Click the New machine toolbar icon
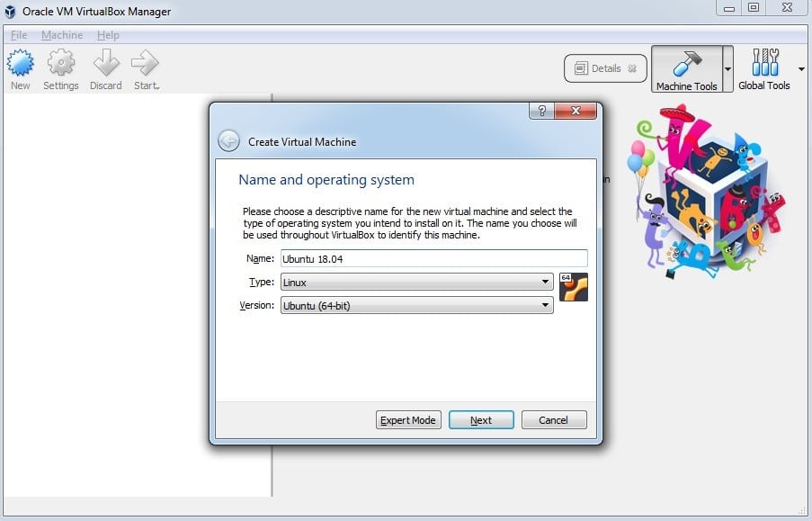The image size is (812, 521). (x=20, y=70)
